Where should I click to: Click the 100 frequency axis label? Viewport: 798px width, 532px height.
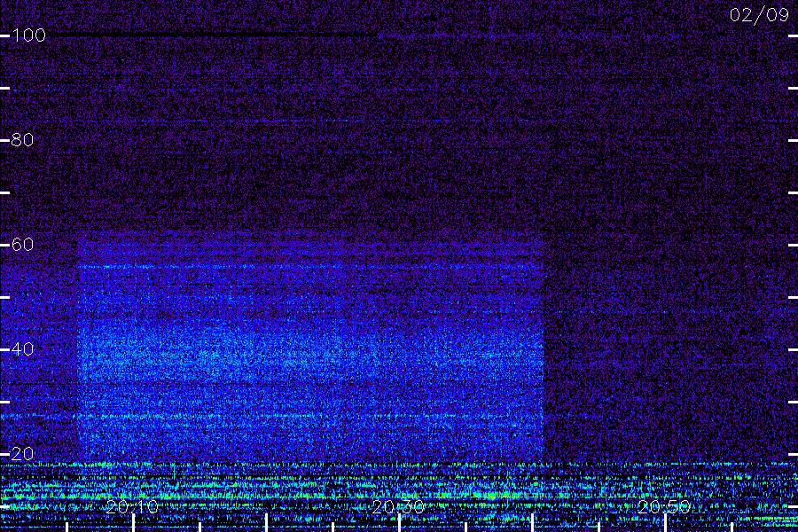(x=28, y=35)
